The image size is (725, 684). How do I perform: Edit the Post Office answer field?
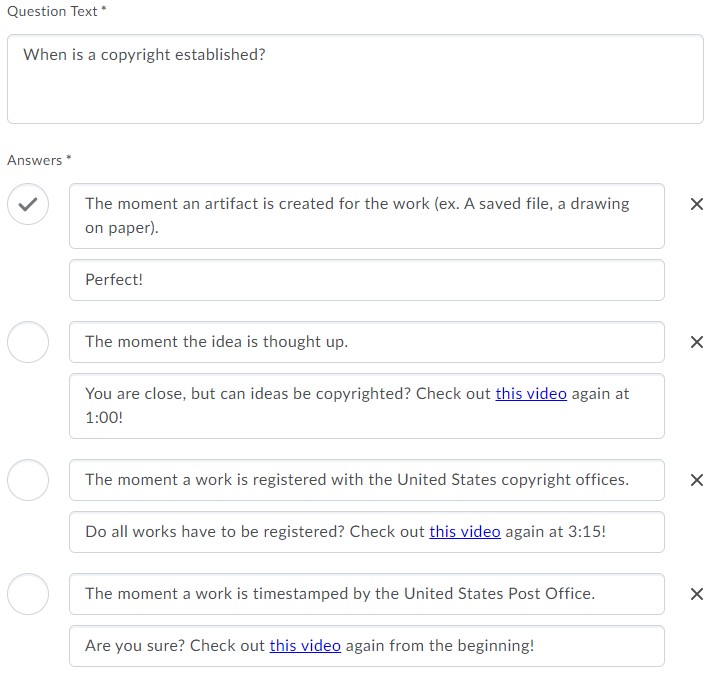pyautogui.click(x=367, y=594)
